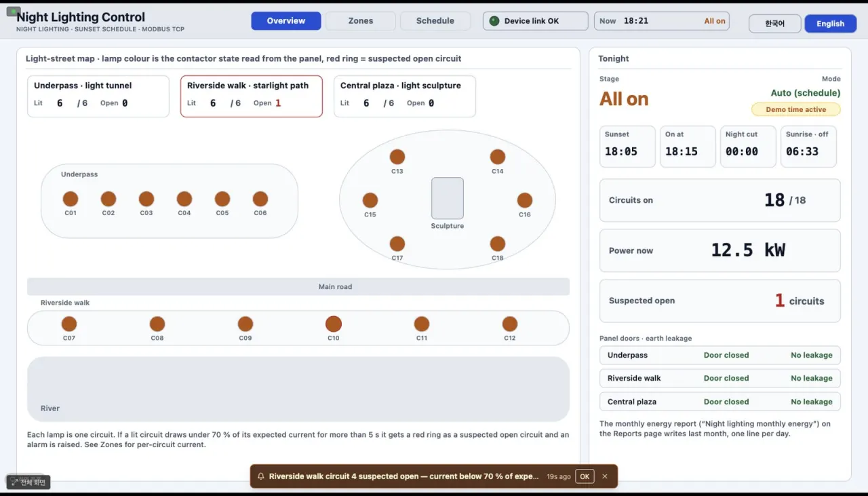
Task: Click plaza lamp C13
Action: point(397,157)
